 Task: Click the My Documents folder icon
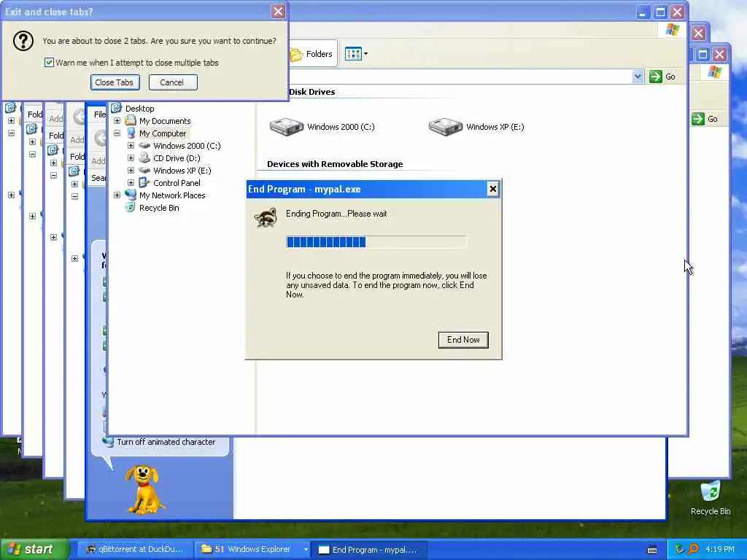tap(131, 120)
